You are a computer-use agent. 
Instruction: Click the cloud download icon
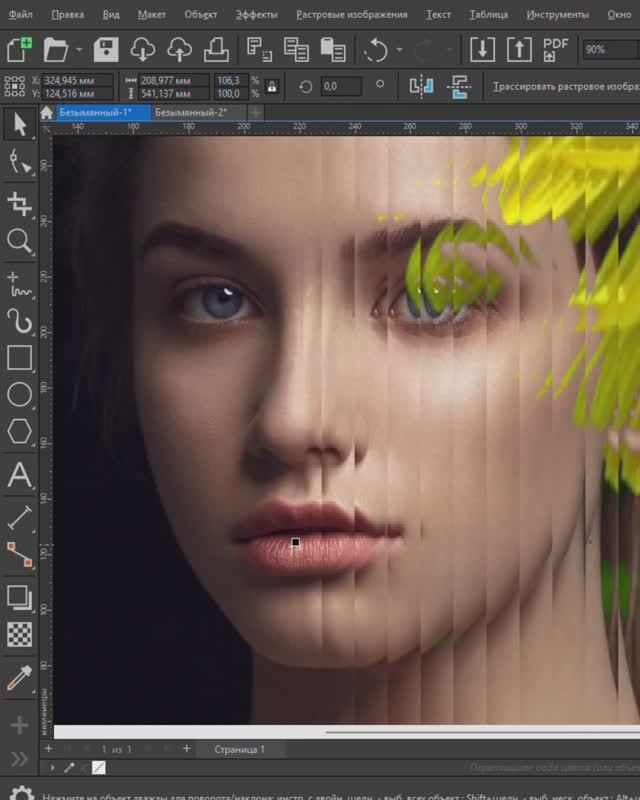click(142, 49)
